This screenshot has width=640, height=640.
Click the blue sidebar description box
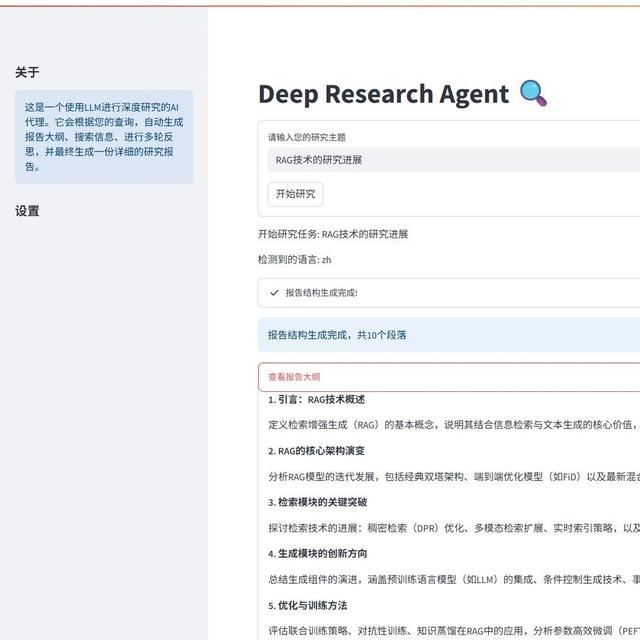[x=104, y=137]
